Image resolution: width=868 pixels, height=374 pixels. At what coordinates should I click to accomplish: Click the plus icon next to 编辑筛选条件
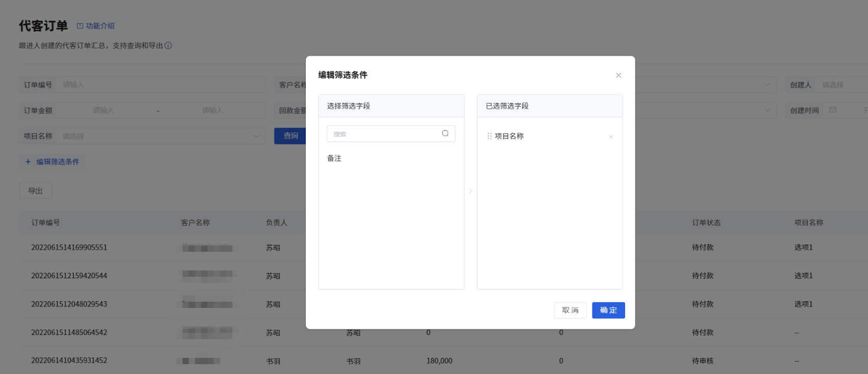28,162
